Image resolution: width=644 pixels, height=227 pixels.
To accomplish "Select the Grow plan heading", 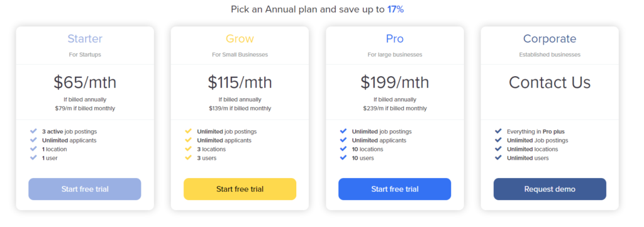I will coord(240,38).
